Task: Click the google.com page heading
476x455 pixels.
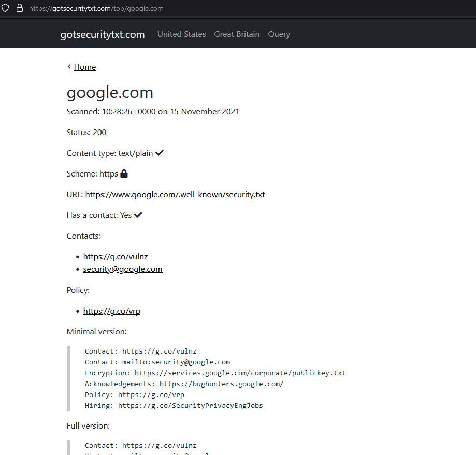Action: (110, 93)
